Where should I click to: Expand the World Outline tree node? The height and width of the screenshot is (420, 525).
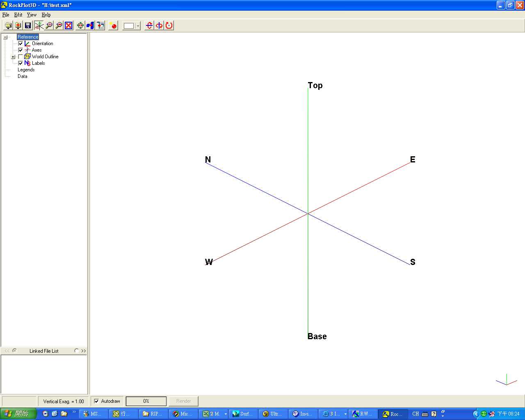coord(13,57)
